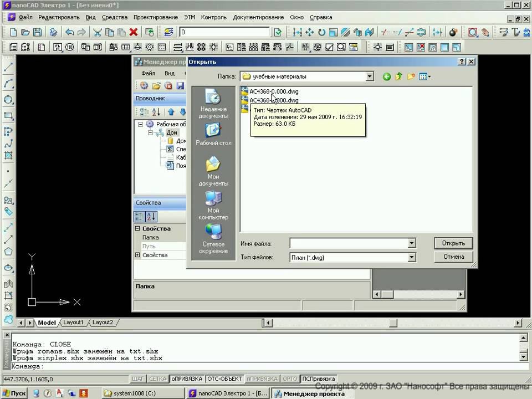
Task: Switch to Менеджер проекта taskbar button
Action: [x=312, y=393]
